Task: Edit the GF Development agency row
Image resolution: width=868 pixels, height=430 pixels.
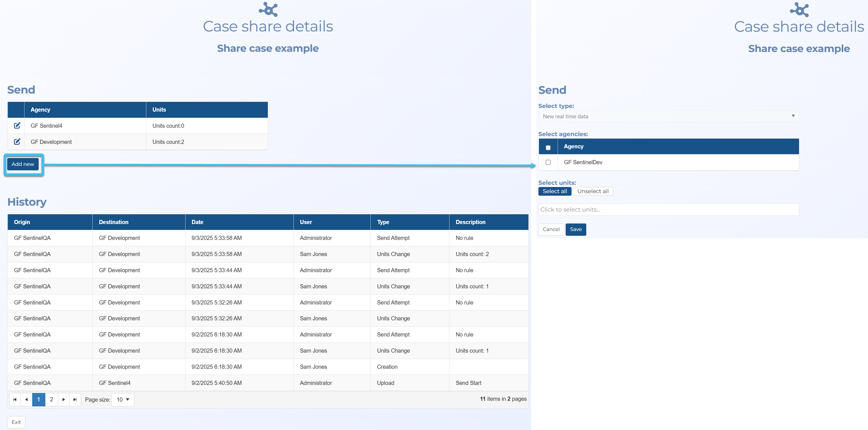Action: (x=17, y=142)
